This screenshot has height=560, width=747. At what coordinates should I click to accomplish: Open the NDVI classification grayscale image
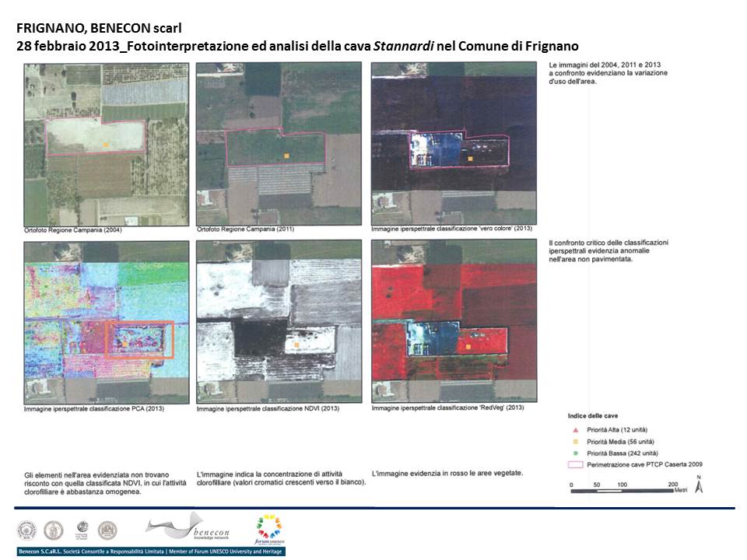click(279, 322)
